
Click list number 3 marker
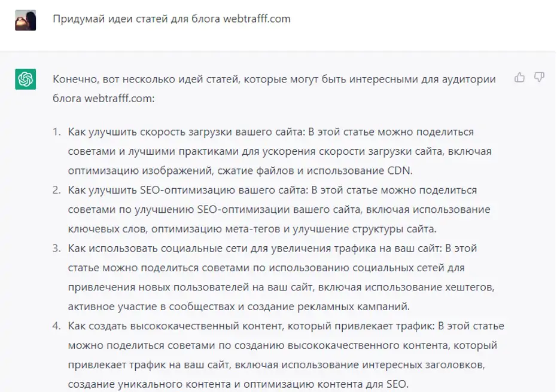pos(56,248)
